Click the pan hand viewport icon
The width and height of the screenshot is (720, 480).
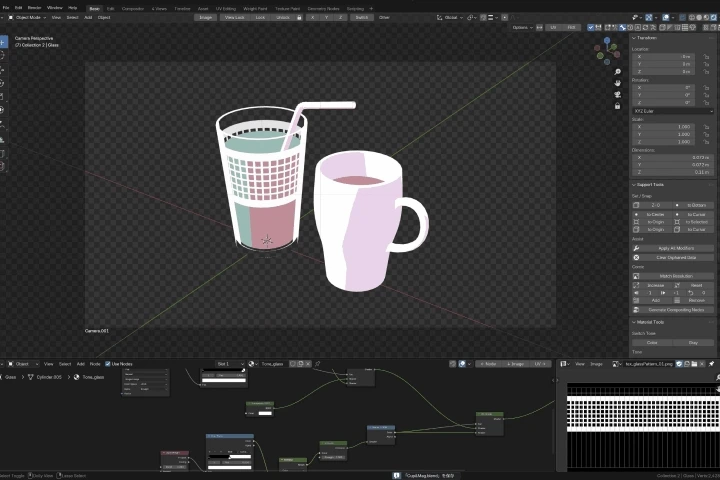pyautogui.click(x=618, y=83)
